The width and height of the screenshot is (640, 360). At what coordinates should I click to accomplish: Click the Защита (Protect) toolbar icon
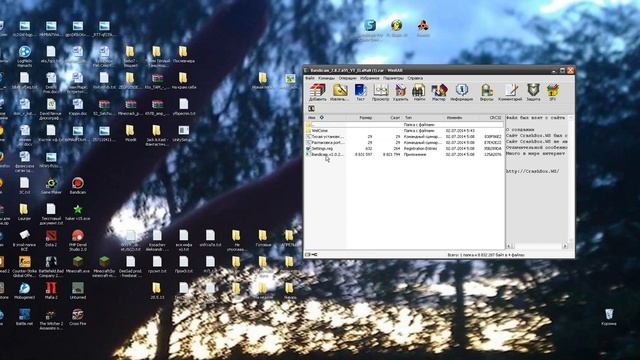coord(533,92)
